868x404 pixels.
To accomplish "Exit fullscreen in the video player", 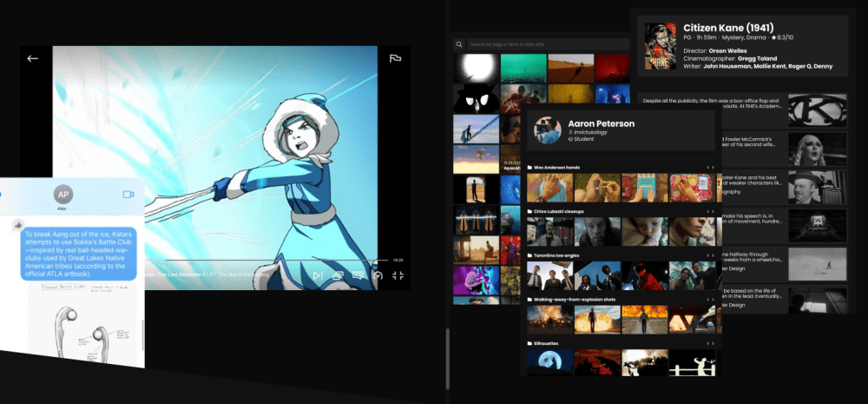I will point(398,275).
